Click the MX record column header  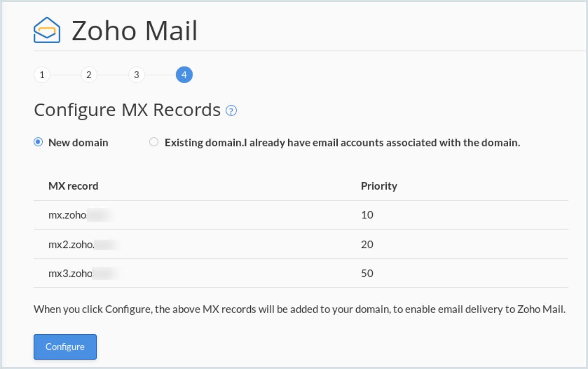73,186
